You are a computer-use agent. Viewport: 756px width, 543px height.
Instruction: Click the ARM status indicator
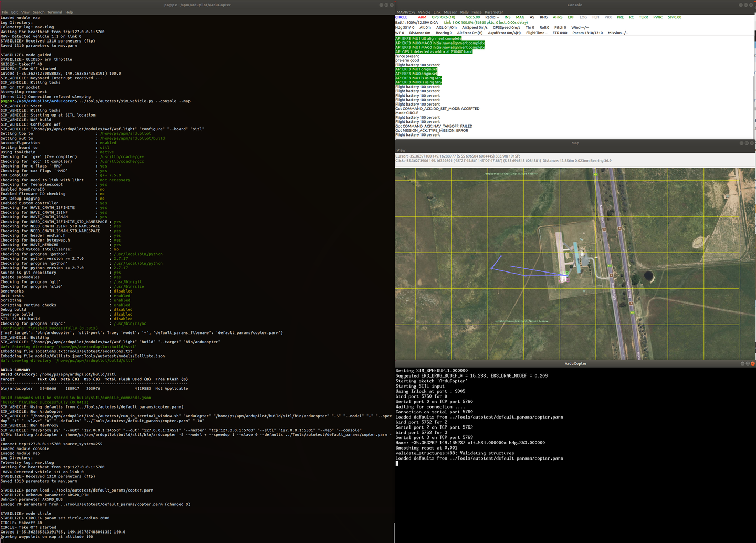(422, 17)
